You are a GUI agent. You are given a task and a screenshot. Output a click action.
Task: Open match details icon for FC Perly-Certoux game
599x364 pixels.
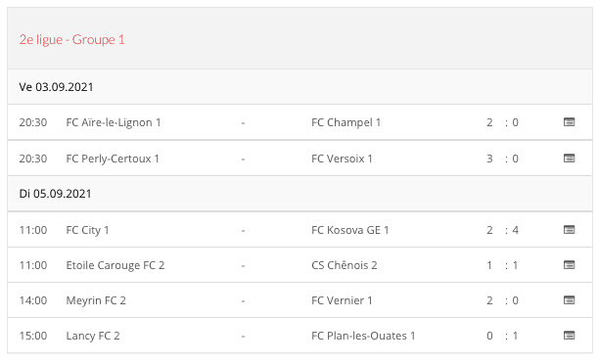pos(570,159)
